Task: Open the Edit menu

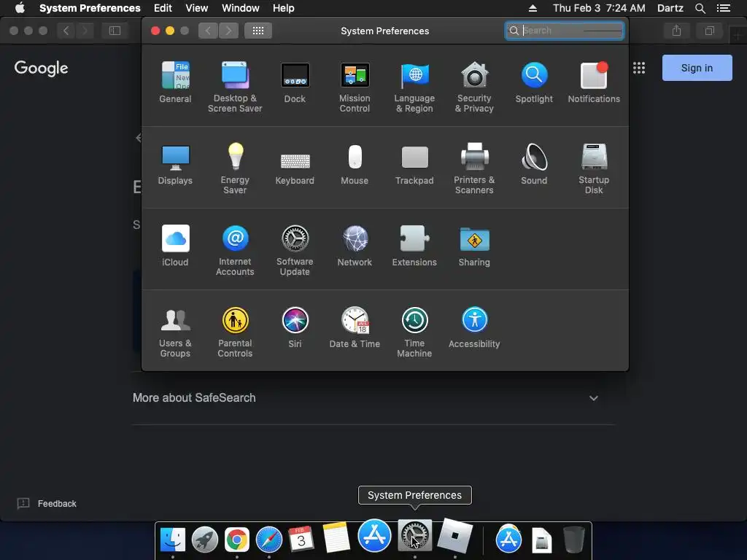Action: pyautogui.click(x=163, y=8)
